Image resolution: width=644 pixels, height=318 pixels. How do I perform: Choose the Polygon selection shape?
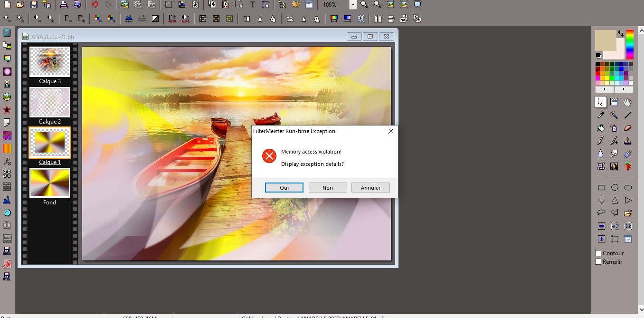615,213
